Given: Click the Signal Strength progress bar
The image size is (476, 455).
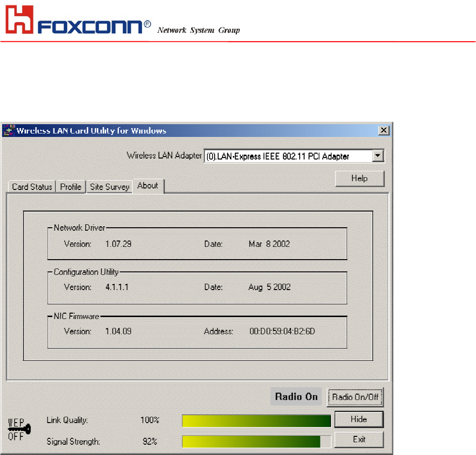Looking at the screenshot, I should [256, 441].
